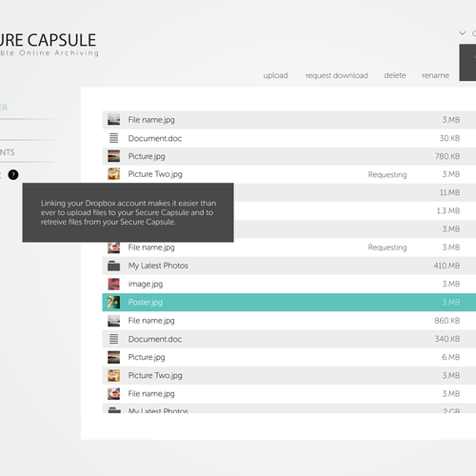Screen dimensions: 476x476
Task: Click the folder icon for My Latest Photos 410 MB
Action: [113, 266]
